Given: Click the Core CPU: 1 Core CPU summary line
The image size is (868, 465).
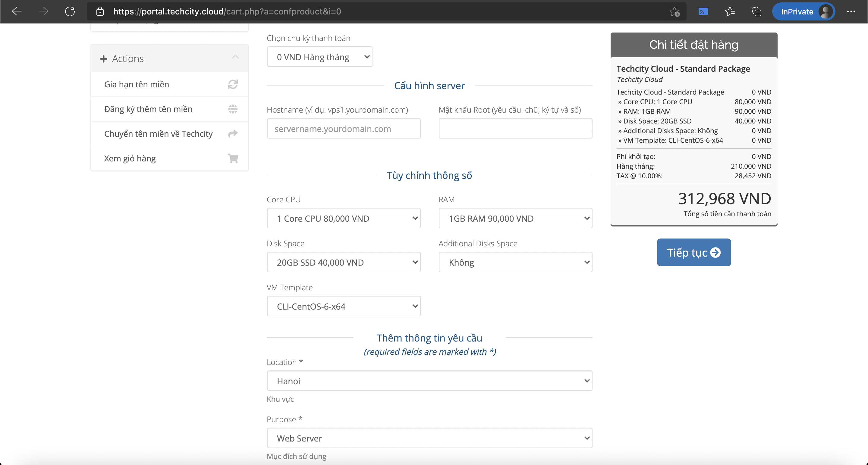Looking at the screenshot, I should point(694,102).
